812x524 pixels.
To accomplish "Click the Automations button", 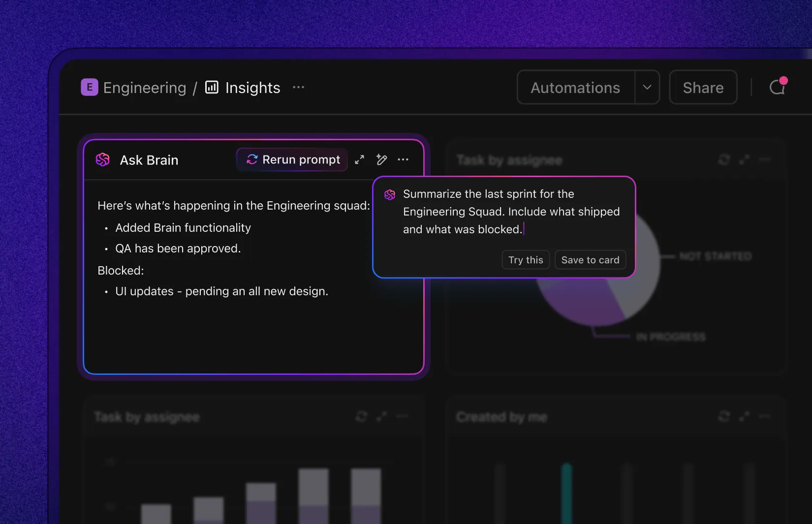I will point(575,87).
